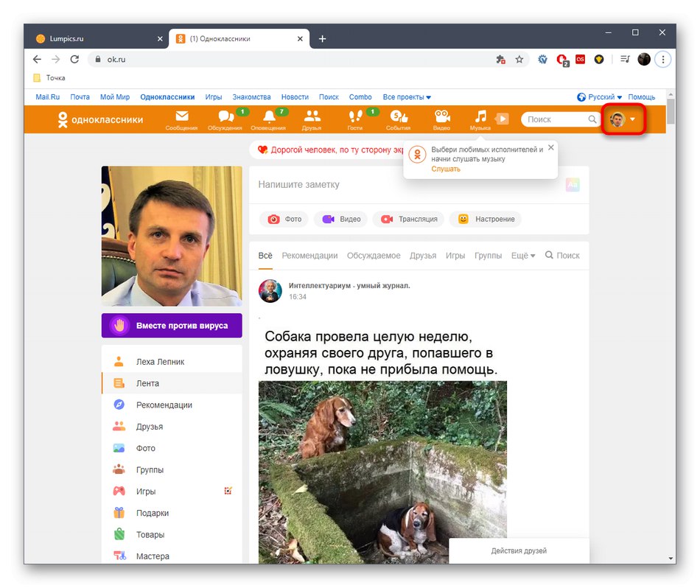Click the Одноклассники logo
The image size is (700, 588).
click(98, 119)
